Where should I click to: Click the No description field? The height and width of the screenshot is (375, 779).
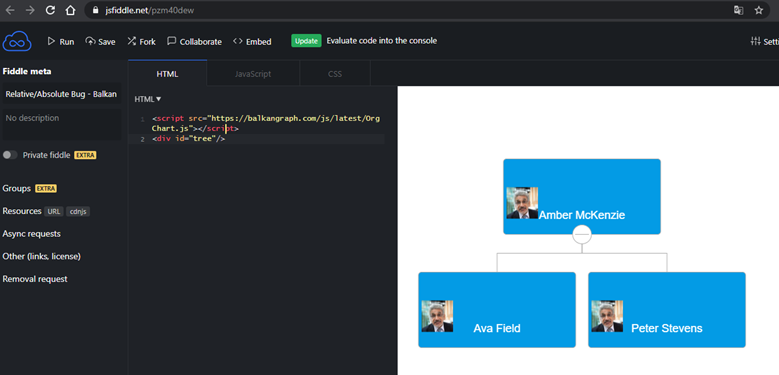62,124
